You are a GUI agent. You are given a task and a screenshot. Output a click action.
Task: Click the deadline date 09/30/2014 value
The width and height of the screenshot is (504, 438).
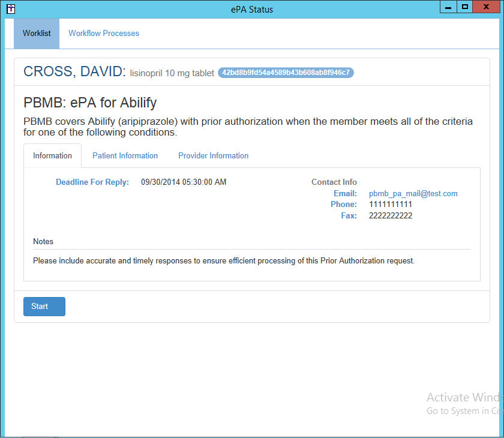coord(184,182)
